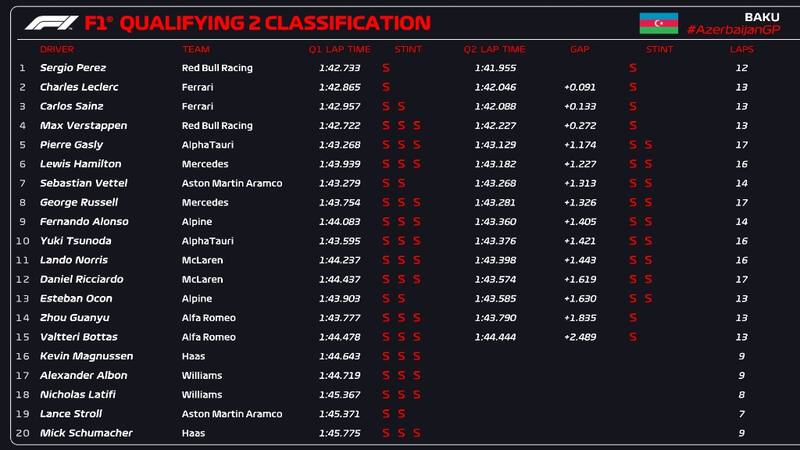This screenshot has height=450, width=800.
Task: Click the Azerbaijan flag icon
Action: click(658, 23)
